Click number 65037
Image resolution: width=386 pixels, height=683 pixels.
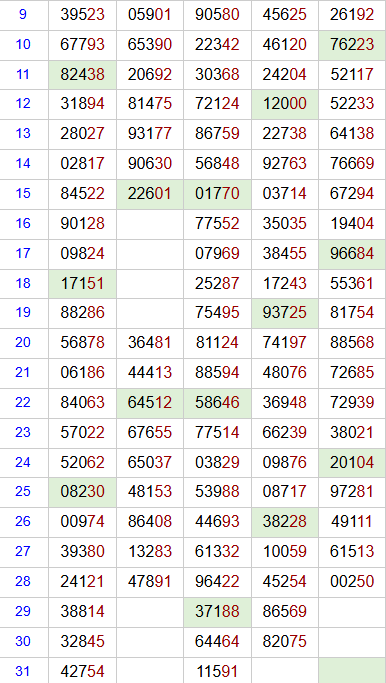point(149,462)
